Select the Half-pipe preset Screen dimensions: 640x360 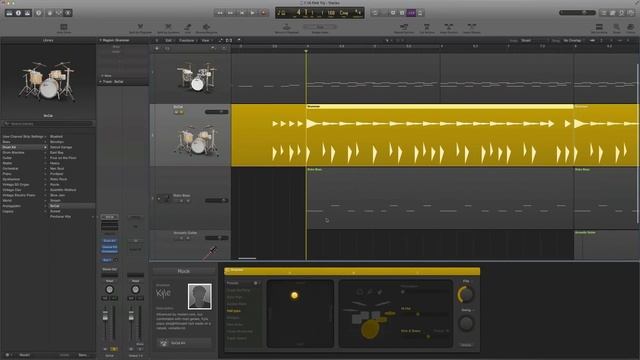click(234, 311)
